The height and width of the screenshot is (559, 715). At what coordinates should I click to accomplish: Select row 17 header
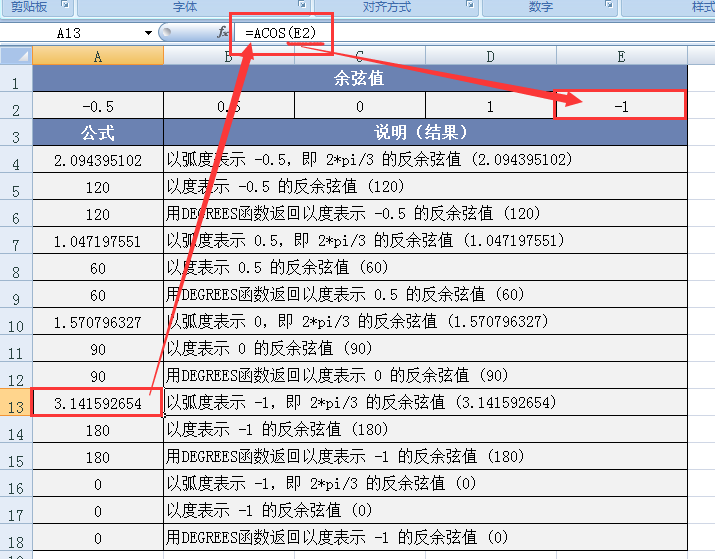click(16, 510)
